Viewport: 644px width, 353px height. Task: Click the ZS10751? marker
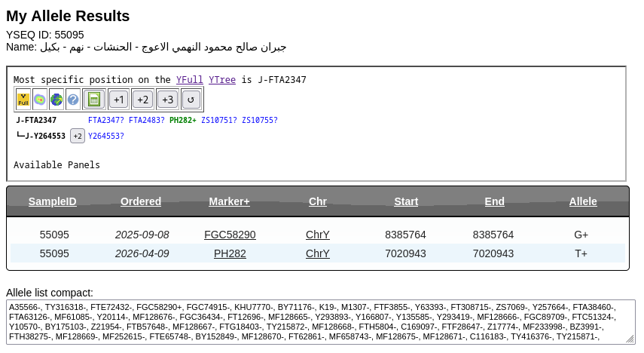[219, 120]
